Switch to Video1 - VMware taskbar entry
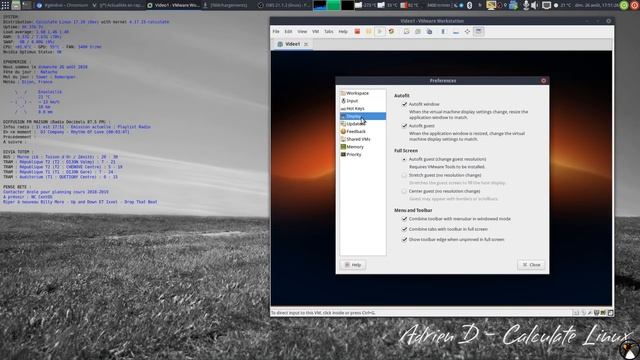 coord(173,5)
